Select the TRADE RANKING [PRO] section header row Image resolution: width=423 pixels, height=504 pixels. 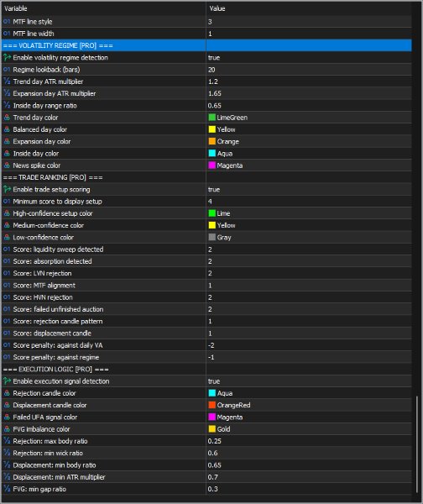(x=206, y=177)
